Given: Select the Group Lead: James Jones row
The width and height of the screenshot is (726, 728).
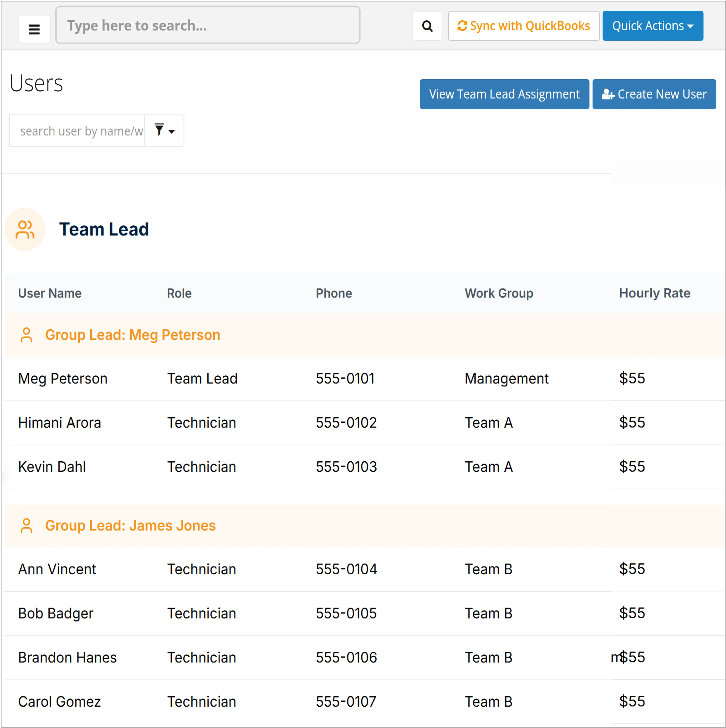Looking at the screenshot, I should click(364, 526).
